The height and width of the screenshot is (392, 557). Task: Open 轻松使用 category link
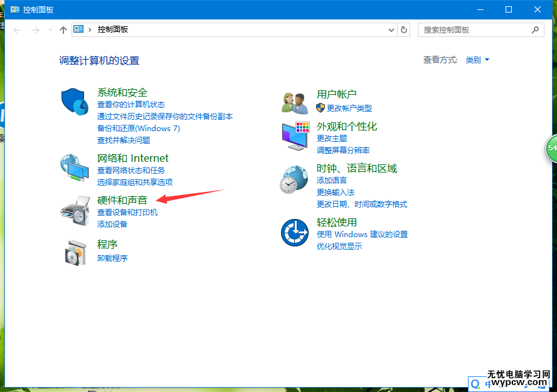pyautogui.click(x=336, y=222)
